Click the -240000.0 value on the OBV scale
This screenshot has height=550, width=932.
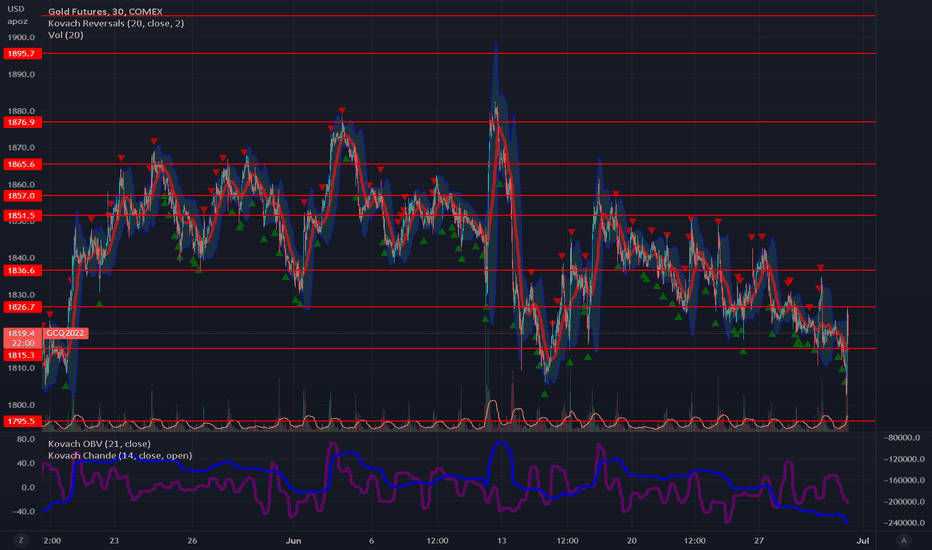pyautogui.click(x=904, y=523)
